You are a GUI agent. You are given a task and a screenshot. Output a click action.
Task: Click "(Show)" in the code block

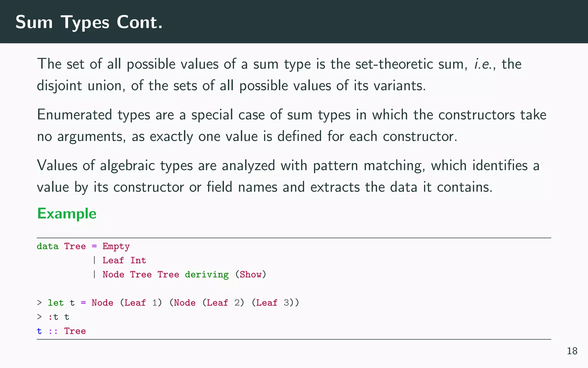251,275
